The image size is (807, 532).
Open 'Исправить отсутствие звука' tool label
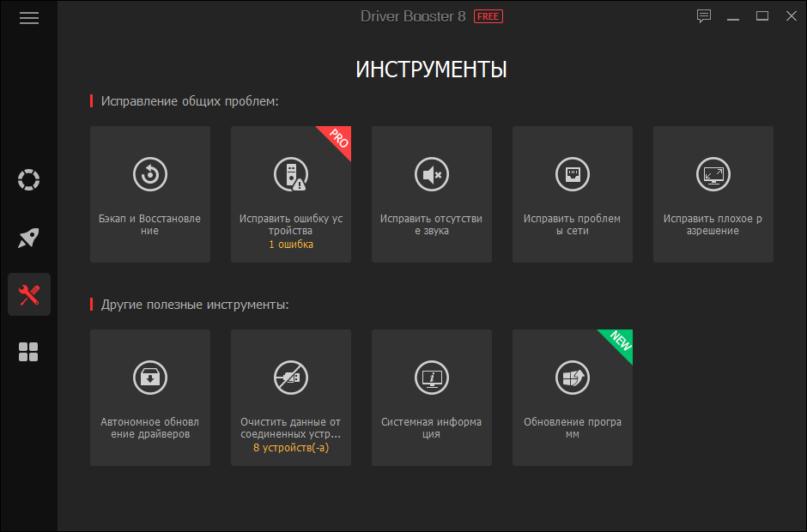click(x=431, y=225)
